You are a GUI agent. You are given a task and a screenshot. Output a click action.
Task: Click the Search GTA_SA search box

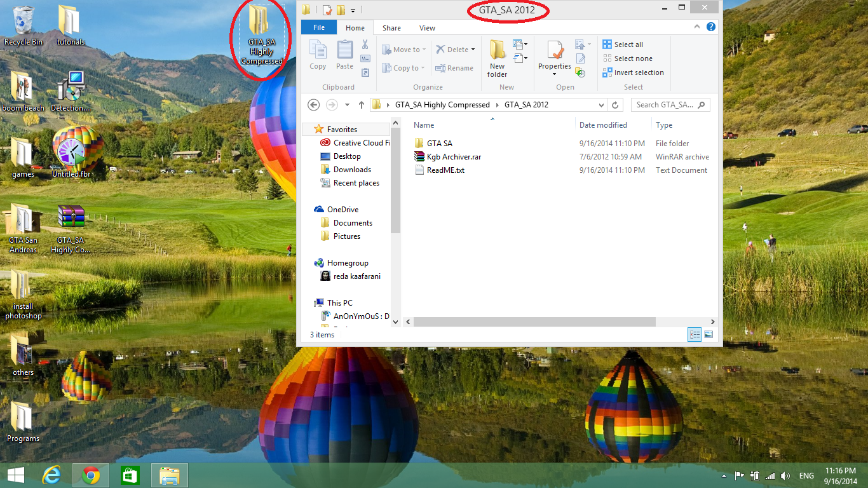click(670, 105)
